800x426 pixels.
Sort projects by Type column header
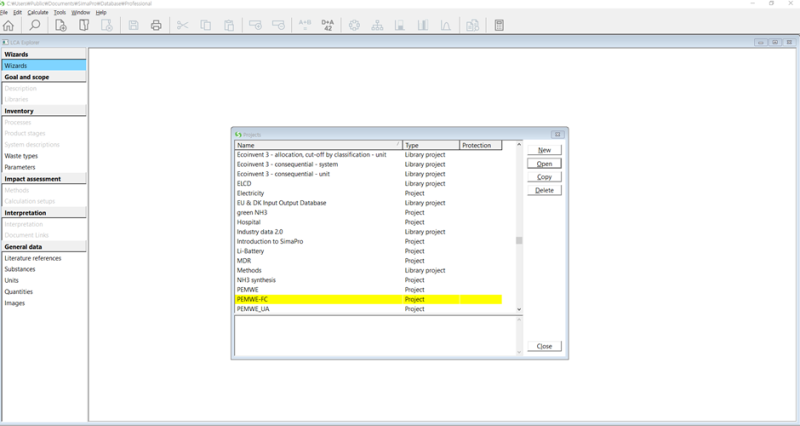tap(431, 145)
